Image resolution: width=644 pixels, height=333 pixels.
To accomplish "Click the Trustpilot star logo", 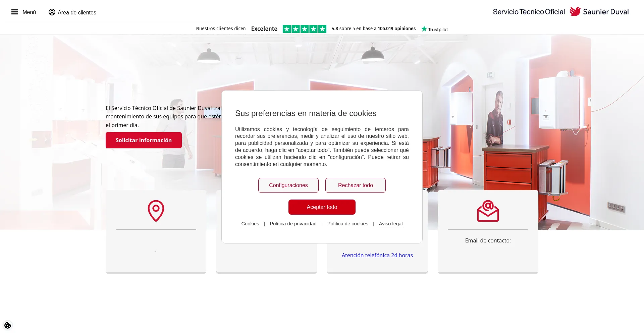I will [x=434, y=29].
